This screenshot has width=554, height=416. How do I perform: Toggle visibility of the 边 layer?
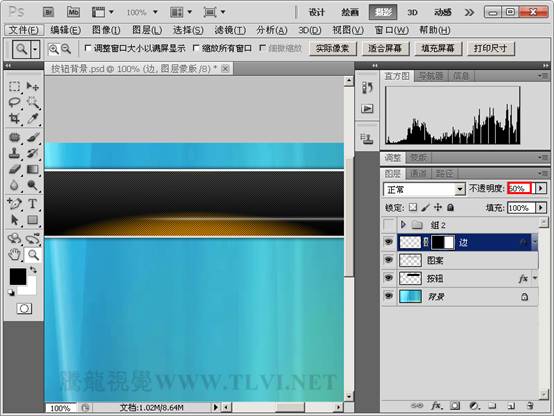pyautogui.click(x=388, y=242)
